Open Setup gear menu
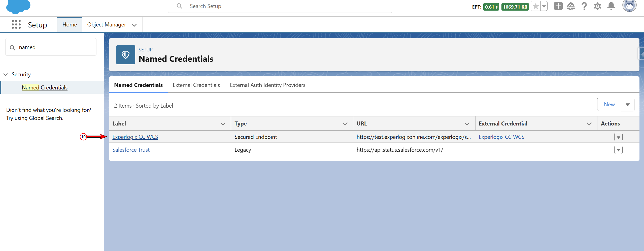 click(x=597, y=6)
